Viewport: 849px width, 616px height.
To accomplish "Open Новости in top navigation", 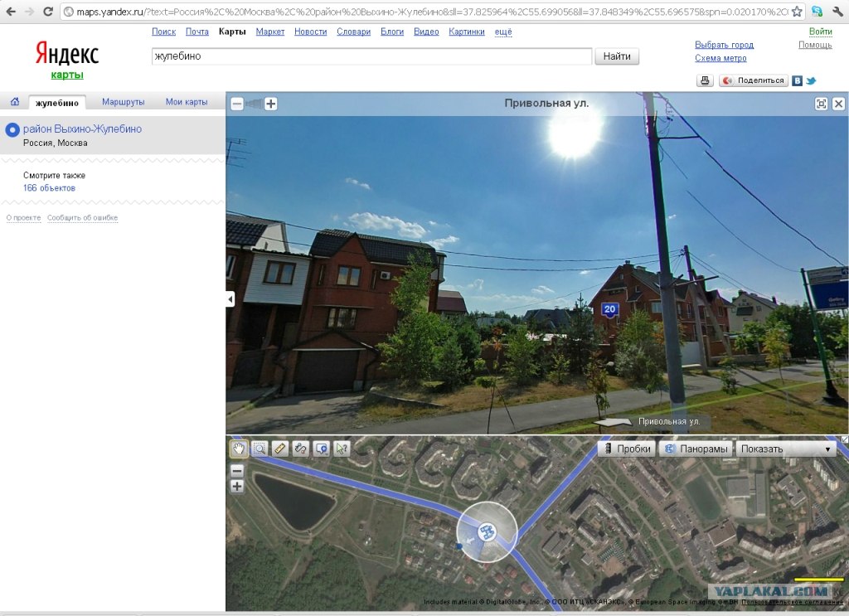I will 311,32.
